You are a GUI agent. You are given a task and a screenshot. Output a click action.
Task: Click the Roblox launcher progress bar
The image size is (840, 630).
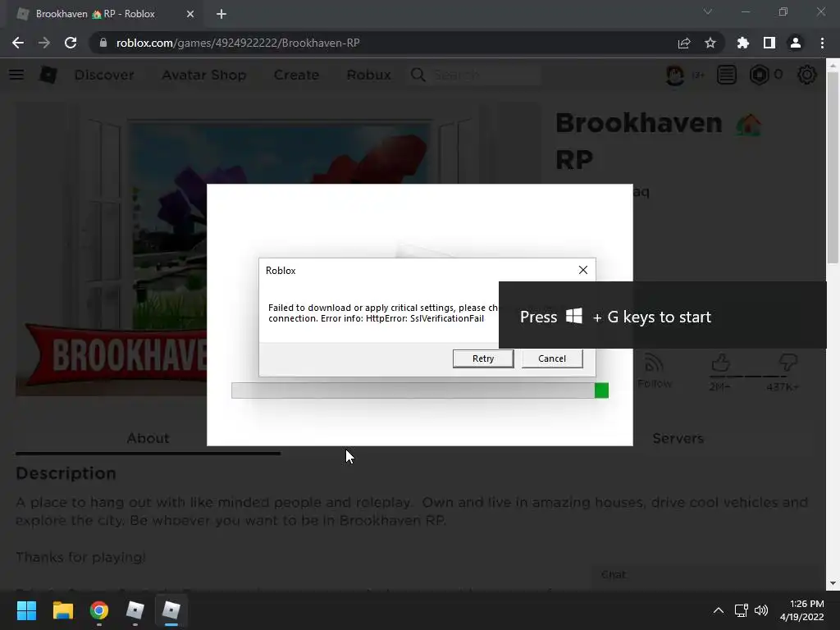click(419, 390)
